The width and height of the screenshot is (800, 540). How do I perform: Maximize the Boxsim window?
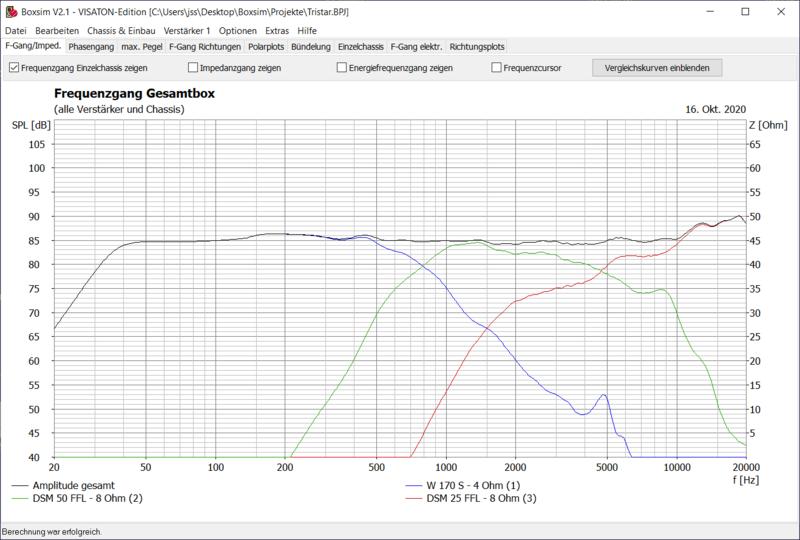tap(744, 11)
